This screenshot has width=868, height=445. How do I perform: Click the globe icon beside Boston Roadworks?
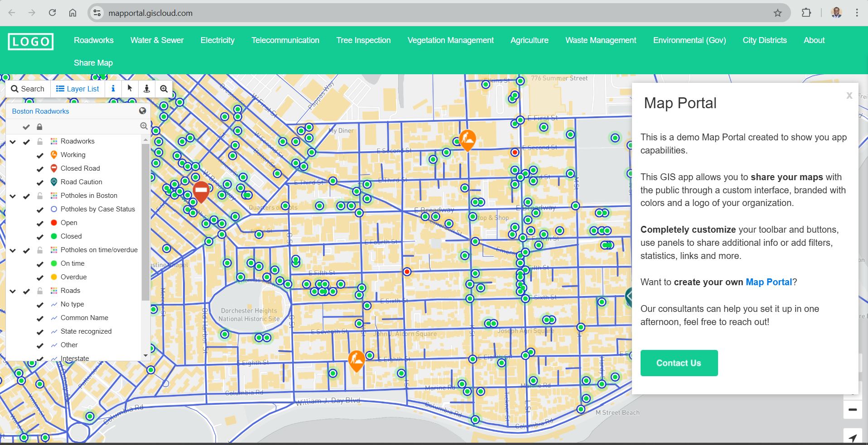[x=142, y=111]
